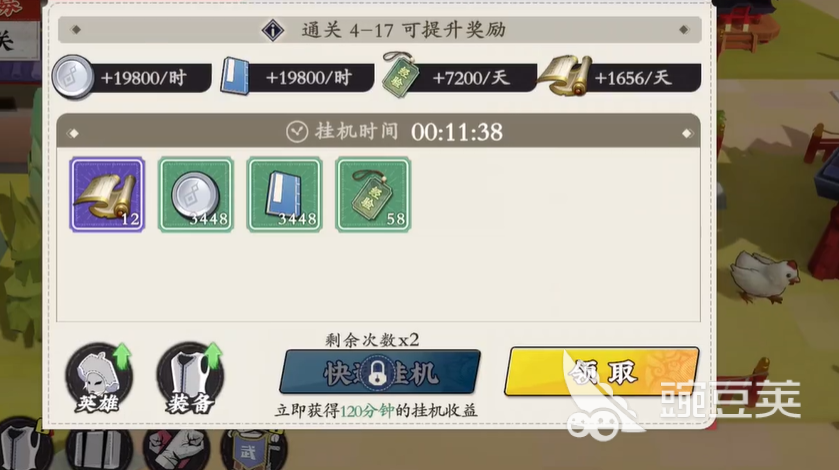Screen dimensions: 839x470
Task: Tap the 武 banner icon at bottom
Action: coord(255,450)
